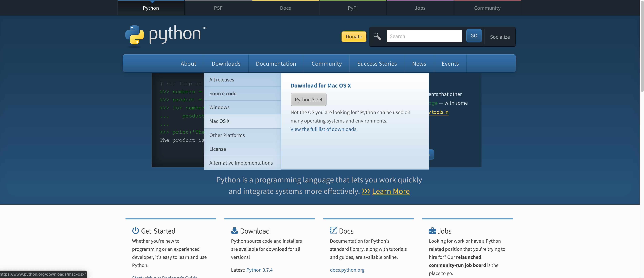Image resolution: width=644 pixels, height=278 pixels.
Task: Click the download arrow icon above Download heading
Action: [x=234, y=231]
